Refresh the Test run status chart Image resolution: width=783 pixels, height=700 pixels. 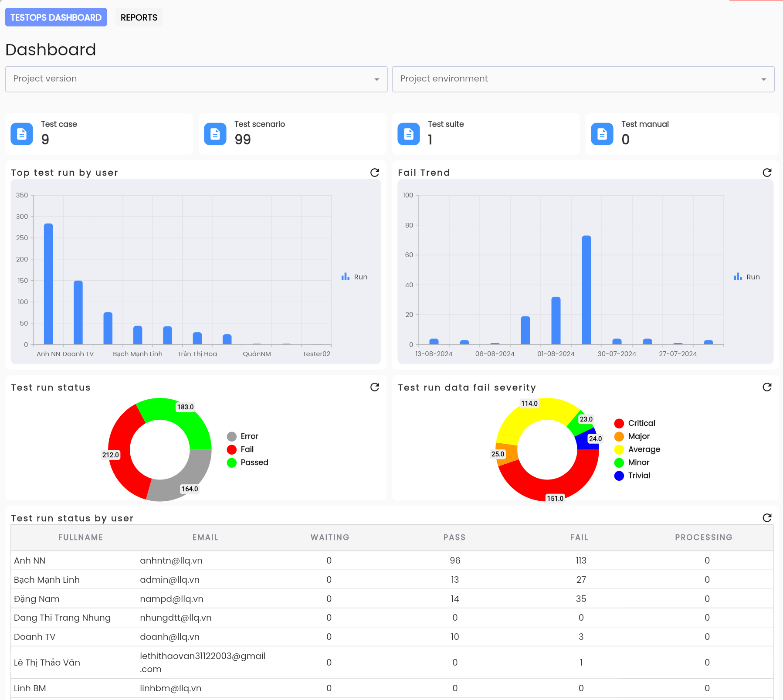coord(375,387)
